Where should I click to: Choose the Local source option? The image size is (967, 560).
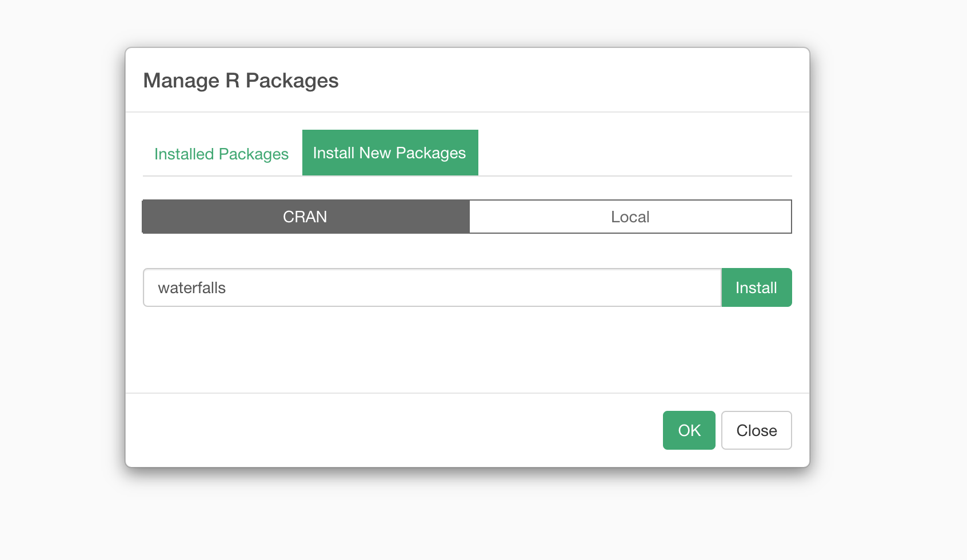pyautogui.click(x=630, y=217)
